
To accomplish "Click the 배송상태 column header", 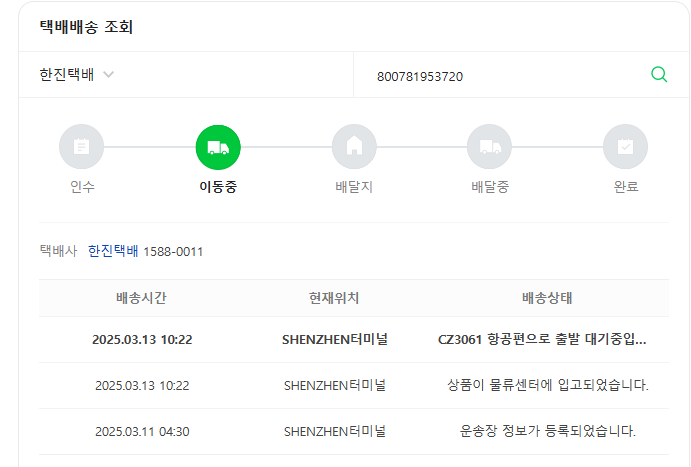I will click(x=547, y=298).
